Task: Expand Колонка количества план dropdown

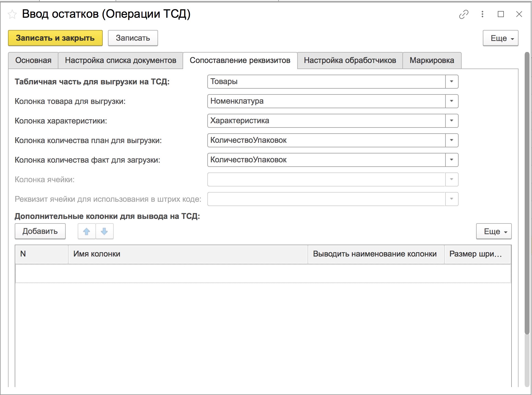Action: 452,140
